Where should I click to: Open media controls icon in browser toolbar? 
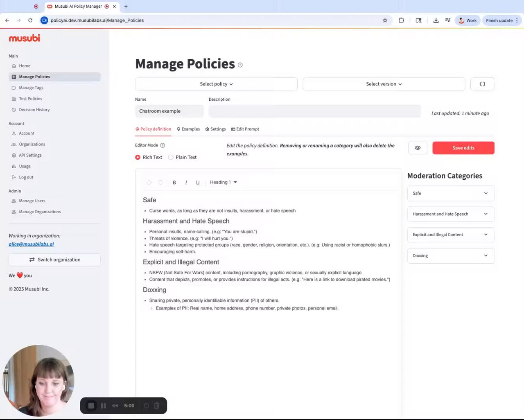point(448,20)
